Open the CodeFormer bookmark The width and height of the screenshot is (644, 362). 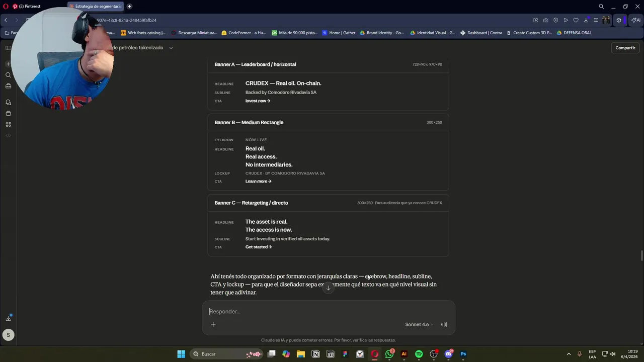(x=244, y=33)
